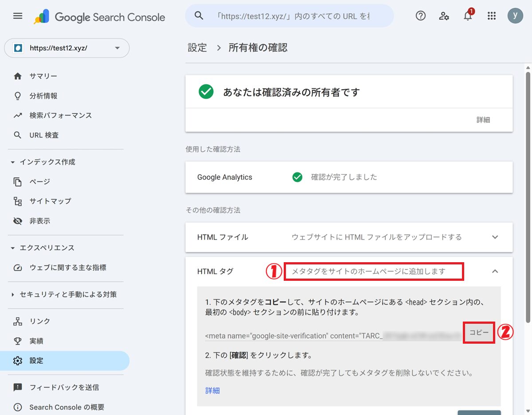Open users and permissions settings icon

coord(444,16)
